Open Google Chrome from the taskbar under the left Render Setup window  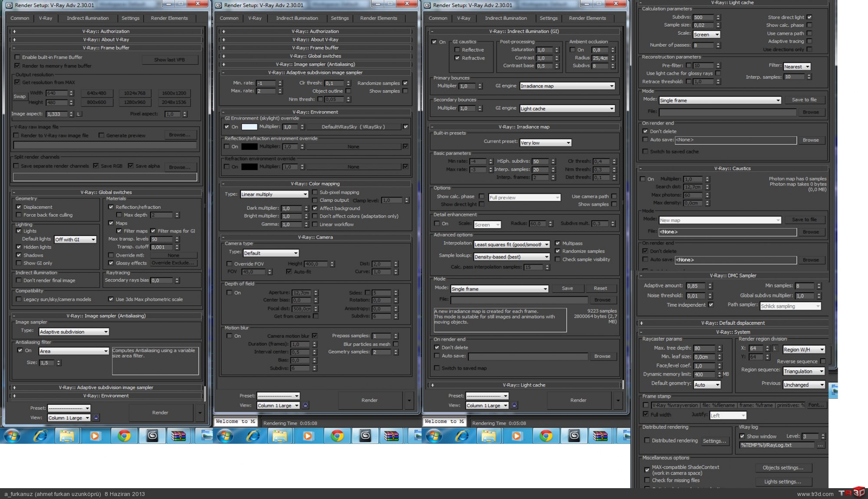coord(124,436)
